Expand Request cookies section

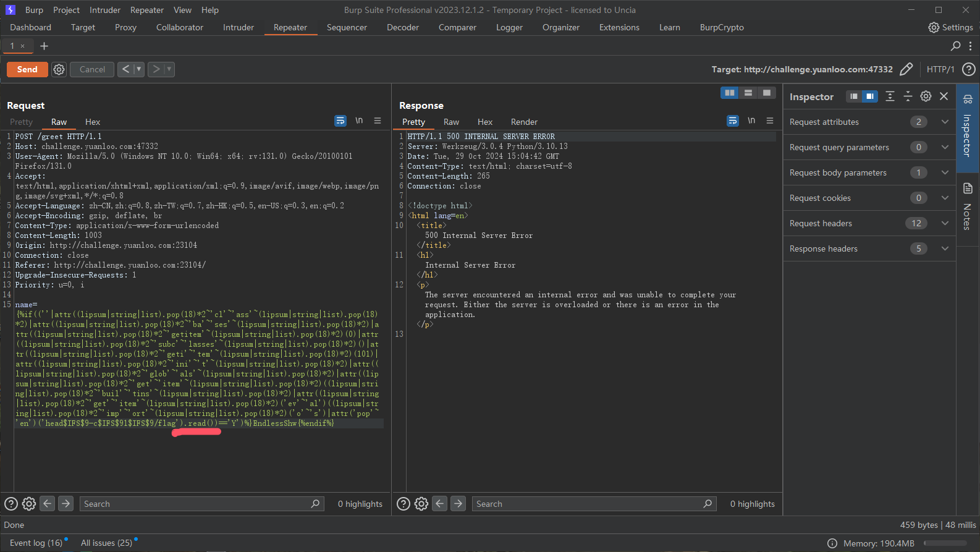click(945, 198)
